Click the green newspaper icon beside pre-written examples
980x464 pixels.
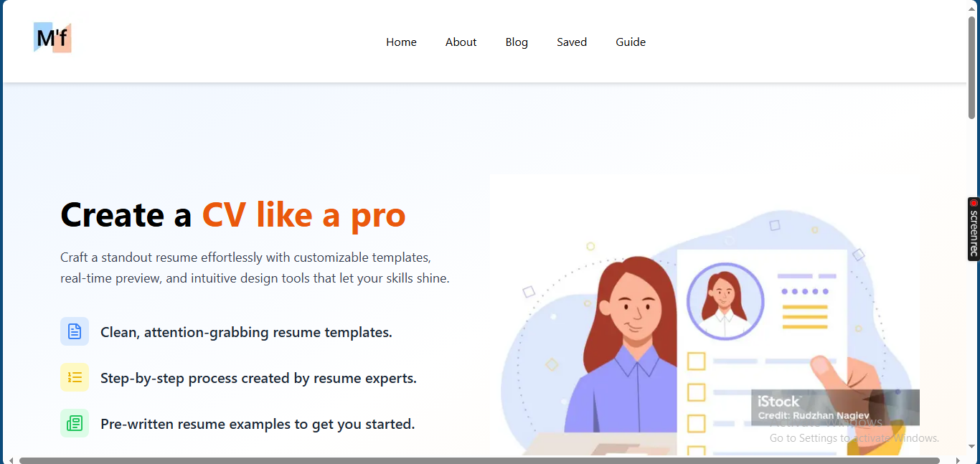point(75,423)
